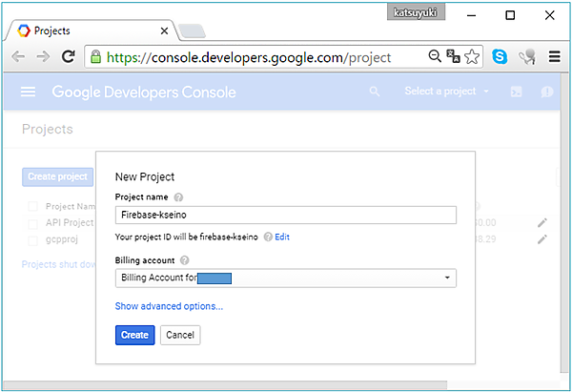Open the zoom magnifier in address bar

[x=435, y=56]
